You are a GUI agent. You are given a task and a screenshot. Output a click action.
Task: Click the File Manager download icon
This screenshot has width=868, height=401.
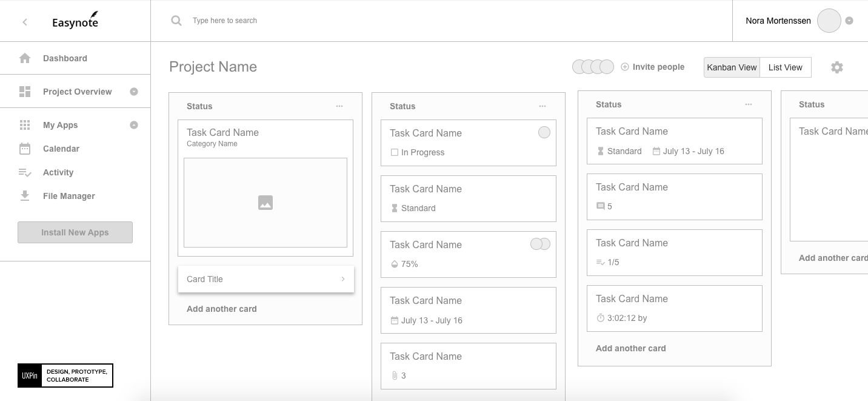click(25, 196)
